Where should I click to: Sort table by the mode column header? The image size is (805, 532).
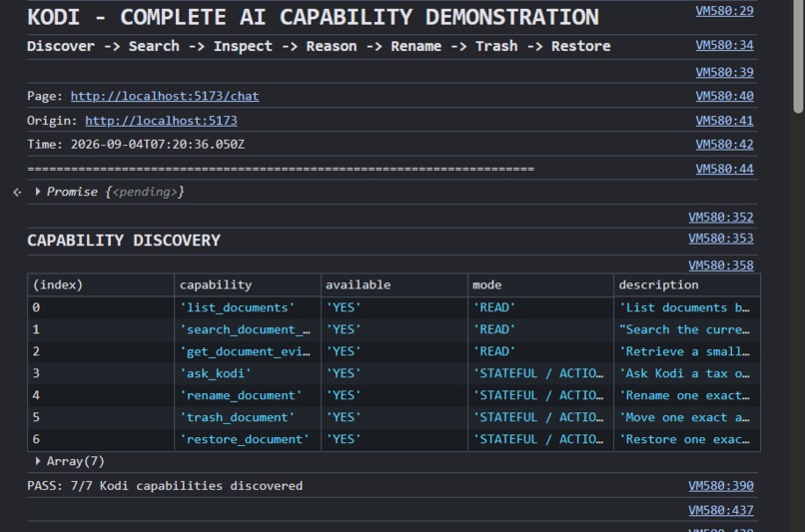point(540,284)
